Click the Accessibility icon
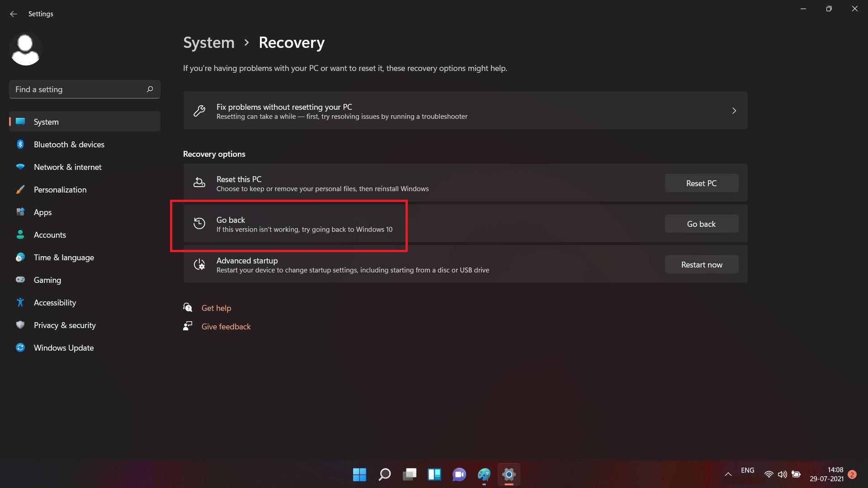The width and height of the screenshot is (868, 488). (x=20, y=302)
